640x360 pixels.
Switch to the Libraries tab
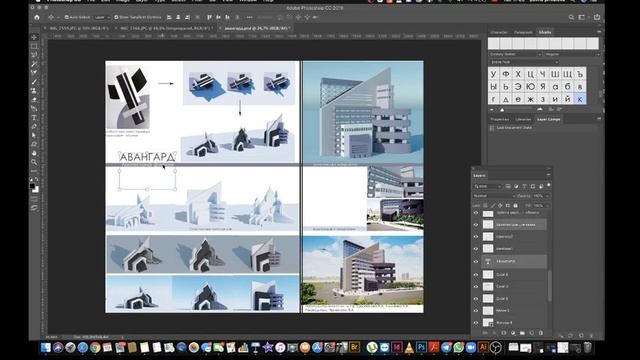pos(523,119)
